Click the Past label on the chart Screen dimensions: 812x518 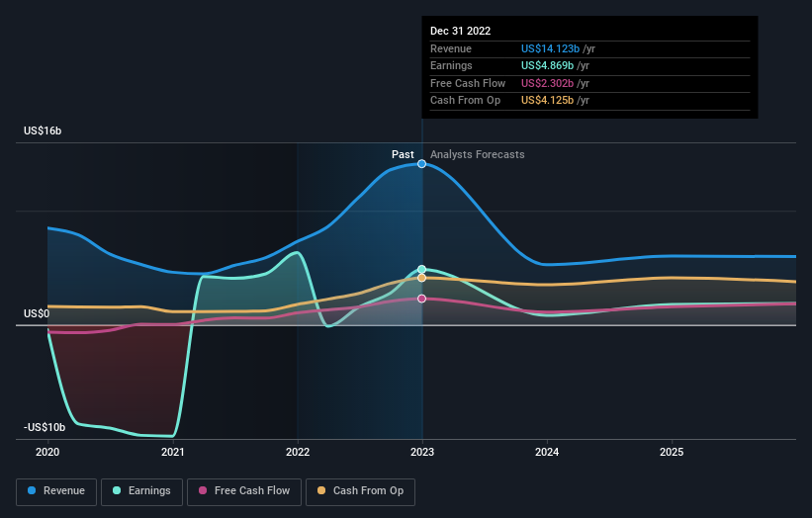[403, 154]
